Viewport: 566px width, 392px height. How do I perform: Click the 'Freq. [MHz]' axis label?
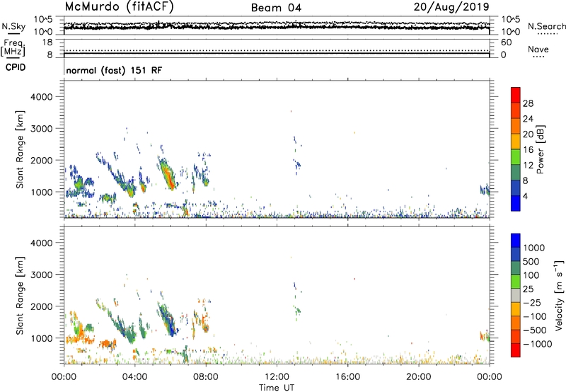click(x=13, y=47)
